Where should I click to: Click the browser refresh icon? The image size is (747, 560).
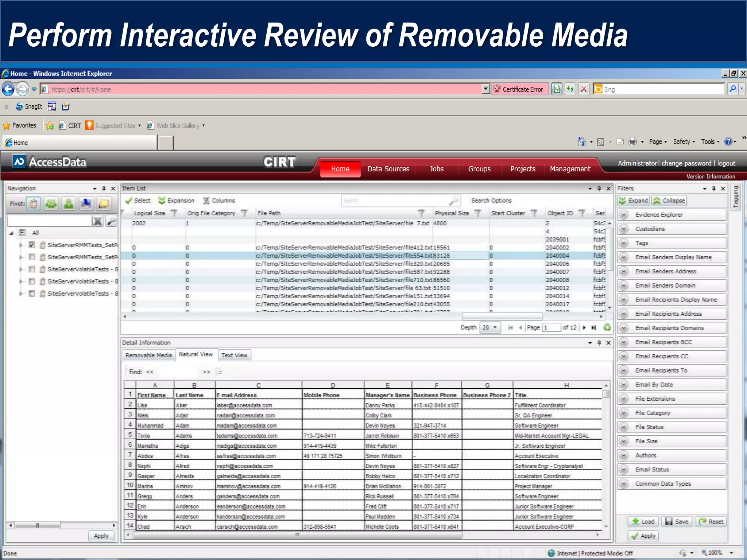pos(570,89)
